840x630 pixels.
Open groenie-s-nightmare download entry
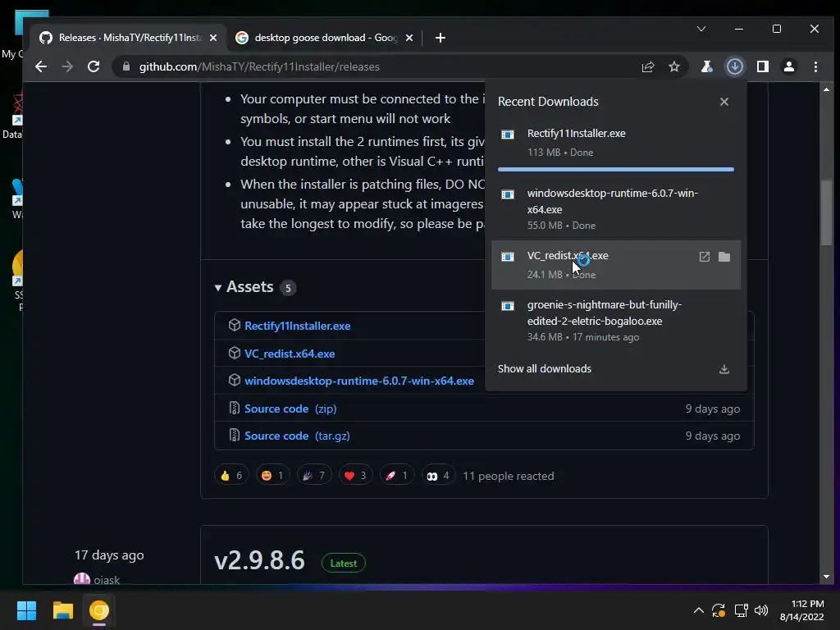(615, 321)
